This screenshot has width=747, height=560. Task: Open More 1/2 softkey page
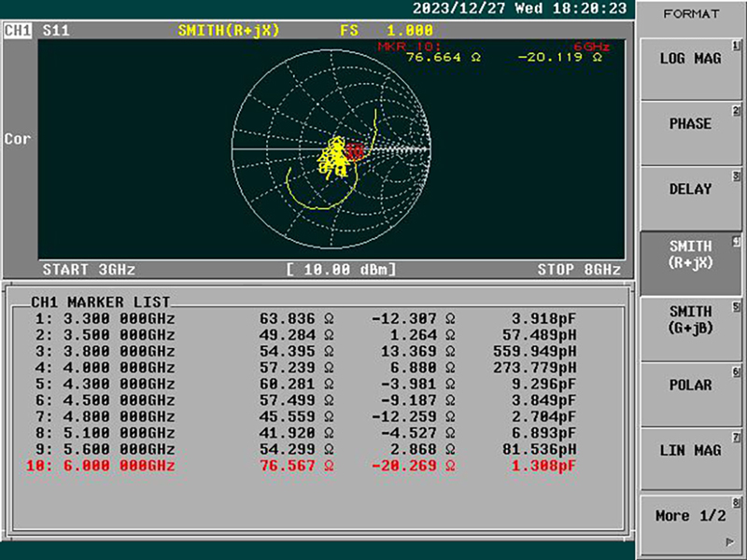[690, 525]
